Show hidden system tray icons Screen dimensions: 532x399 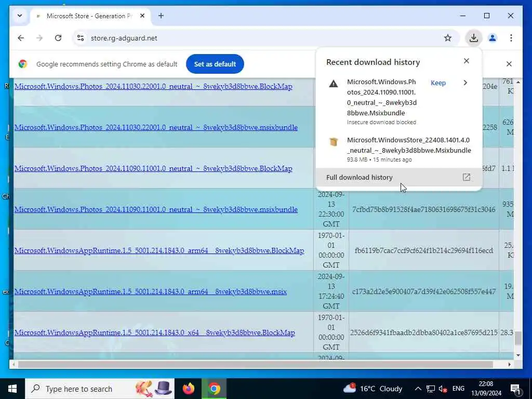coord(418,389)
